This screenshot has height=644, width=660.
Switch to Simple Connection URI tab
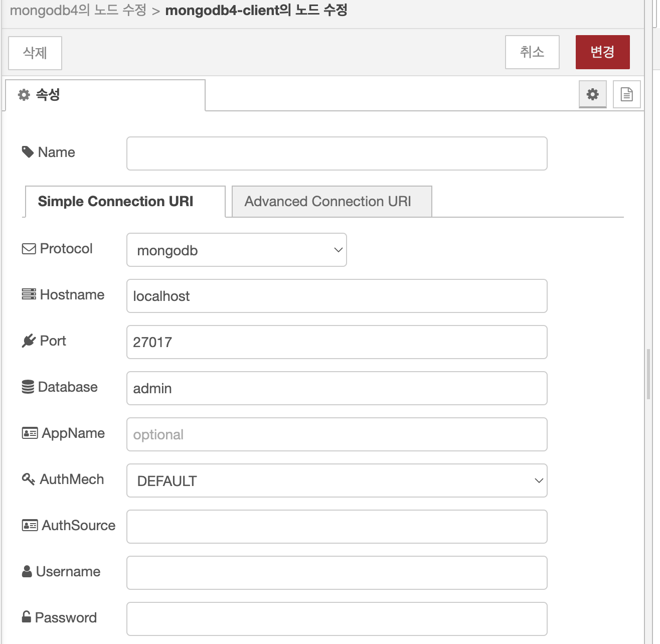(125, 202)
